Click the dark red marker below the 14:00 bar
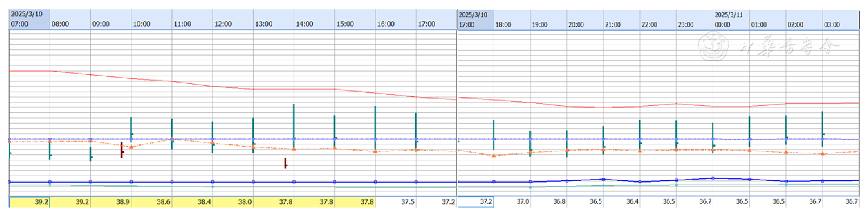Viewport: 868px width, 214px height. click(x=285, y=163)
